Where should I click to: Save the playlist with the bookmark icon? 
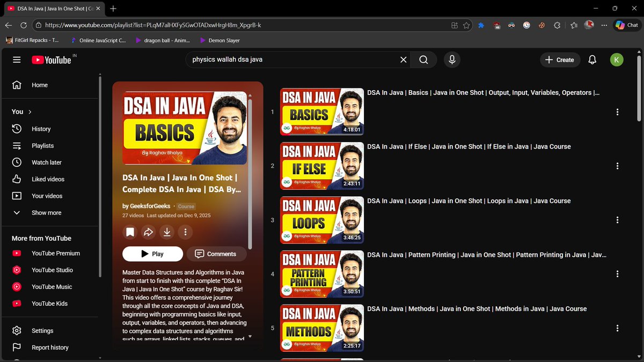tap(130, 232)
